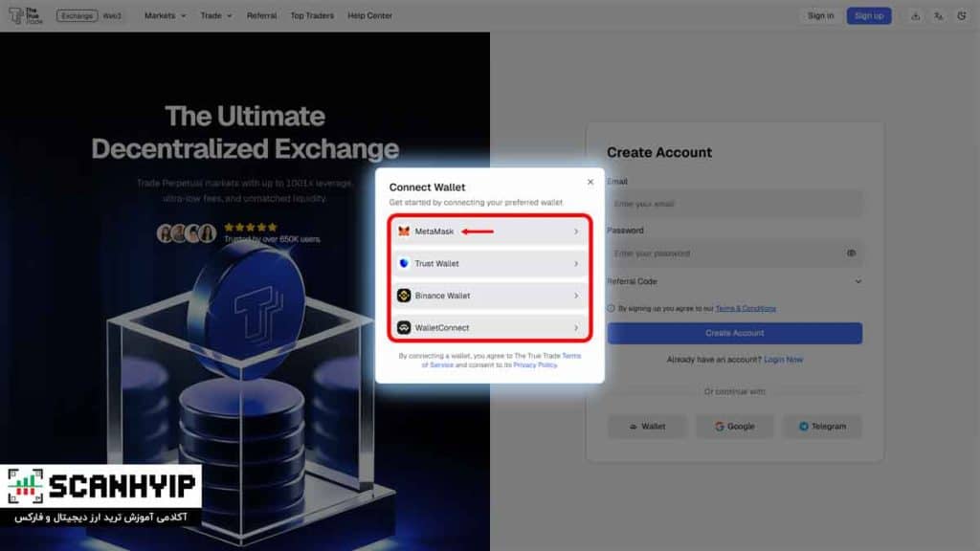Close the Connect Wallet dialog
This screenshot has width=980, height=551.
pos(590,182)
